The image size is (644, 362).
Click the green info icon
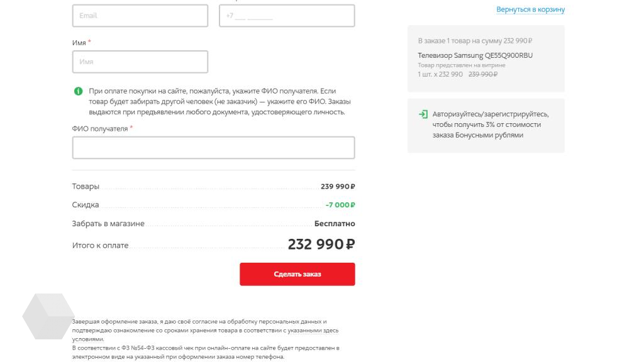tap(78, 91)
